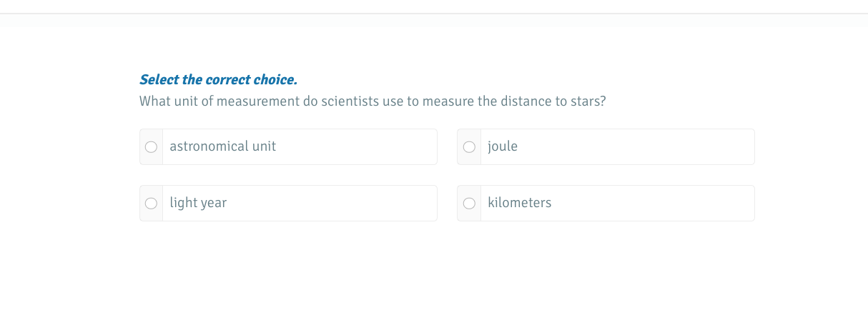Viewport: 868px width, 320px height.
Task: Click empty space inside light year option box
Action: tap(343, 204)
